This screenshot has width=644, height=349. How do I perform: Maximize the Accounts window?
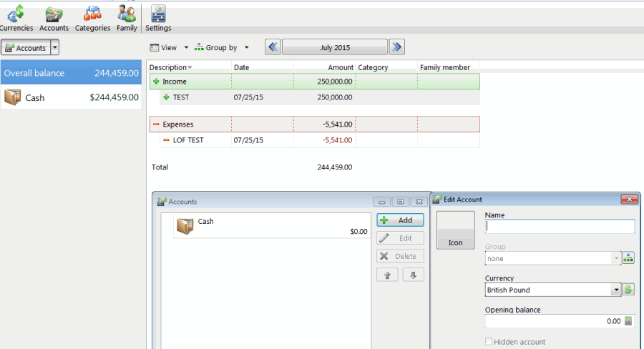(x=401, y=202)
